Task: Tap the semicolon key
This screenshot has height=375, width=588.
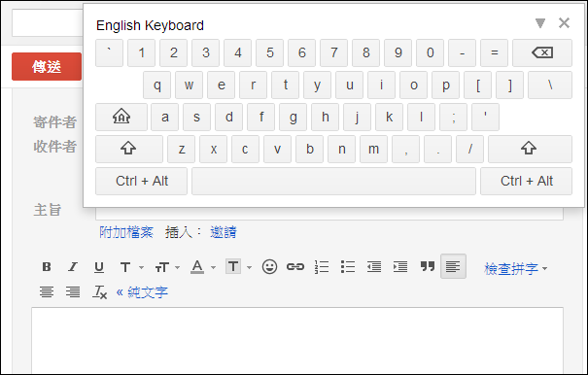Action: 453,117
